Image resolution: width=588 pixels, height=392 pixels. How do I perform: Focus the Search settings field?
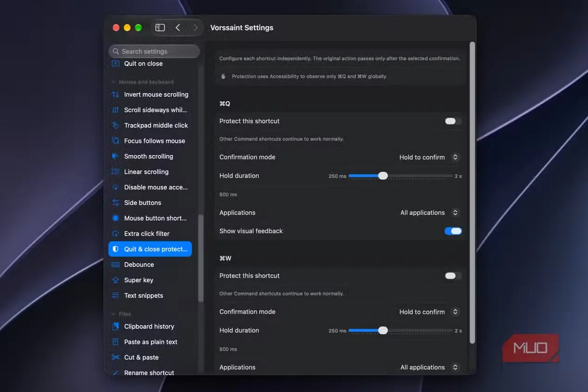pos(154,51)
